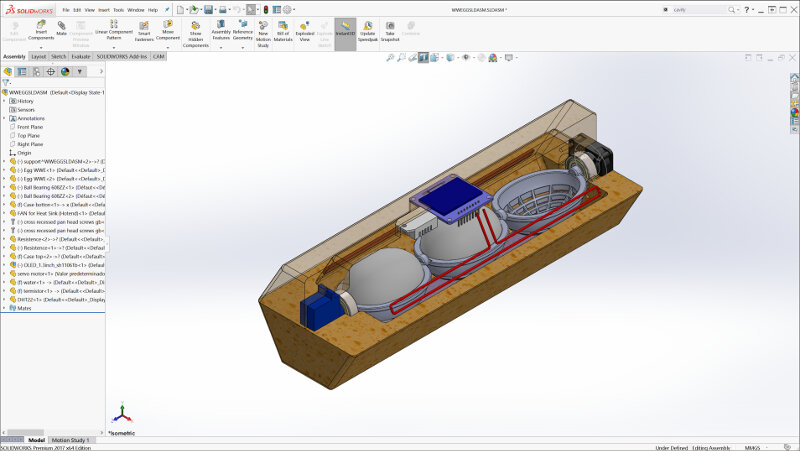Open the DisplayManager appearance tab icon
Image resolution: width=800 pixels, height=451 pixels.
(65, 72)
